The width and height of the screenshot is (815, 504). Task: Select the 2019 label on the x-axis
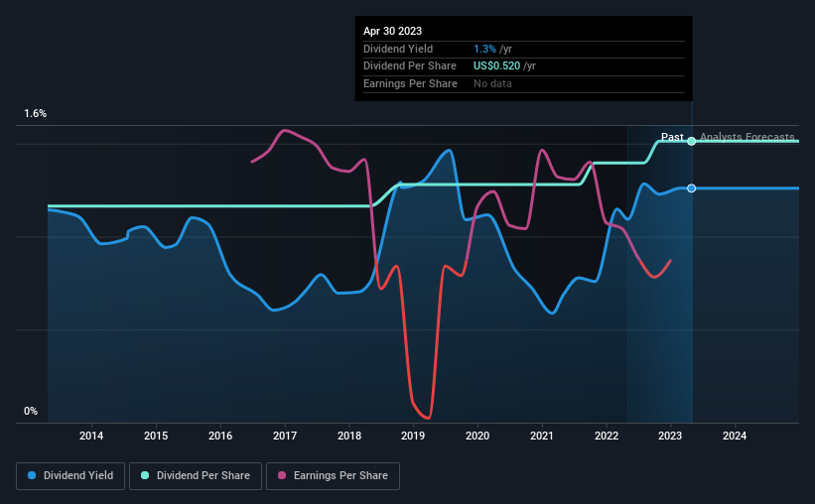tap(413, 436)
